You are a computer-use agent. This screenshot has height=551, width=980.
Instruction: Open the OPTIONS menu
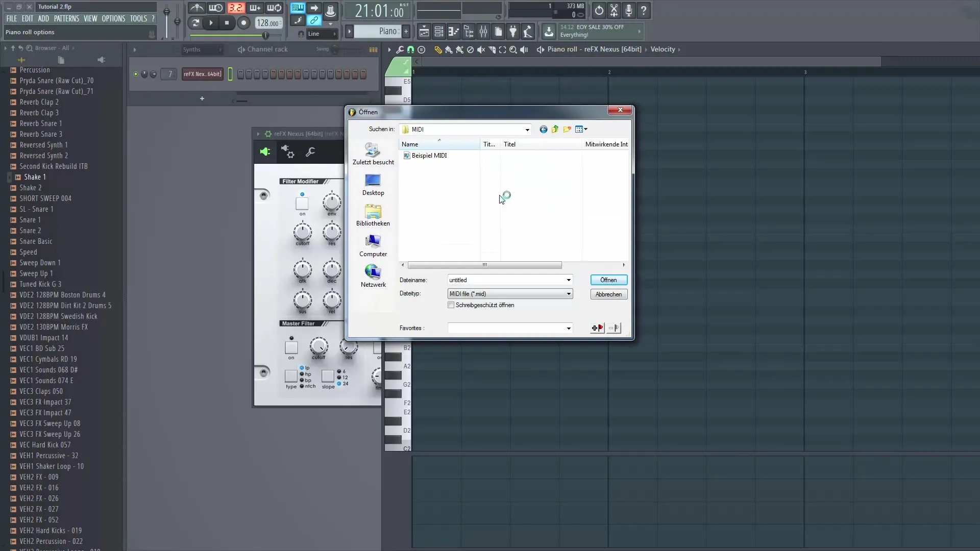[113, 18]
